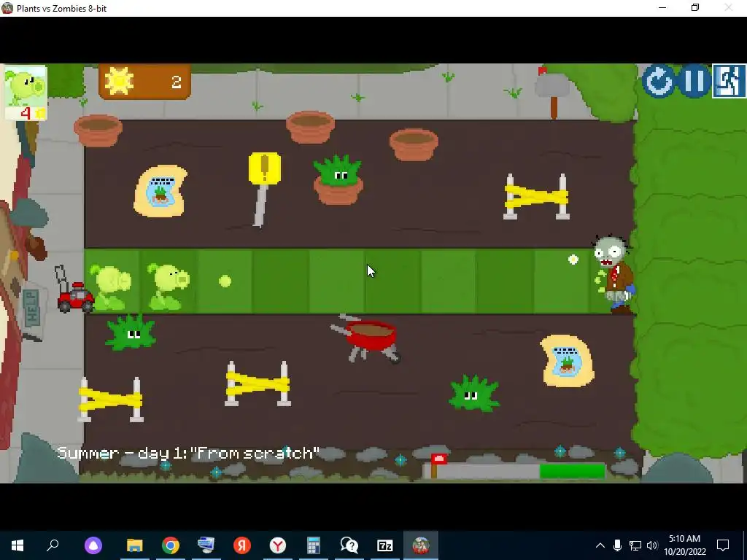Image resolution: width=747 pixels, height=560 pixels.
Task: Pause the game
Action: (694, 82)
